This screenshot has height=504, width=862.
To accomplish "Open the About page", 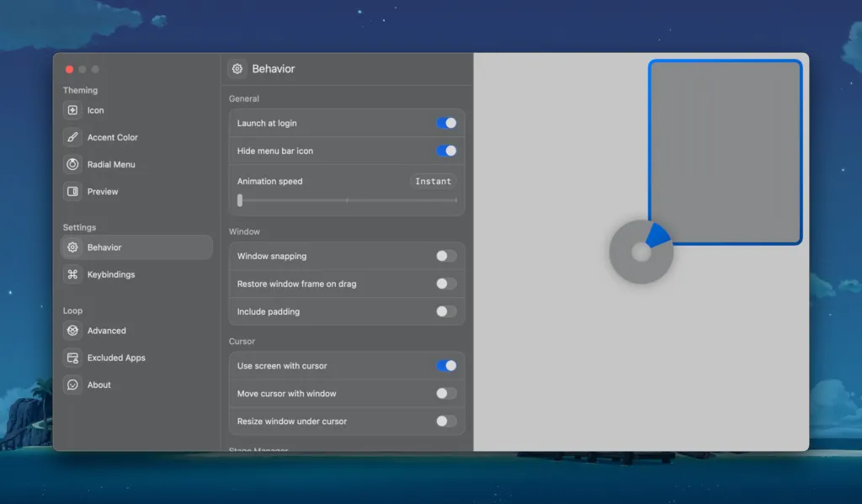I will tap(136, 385).
